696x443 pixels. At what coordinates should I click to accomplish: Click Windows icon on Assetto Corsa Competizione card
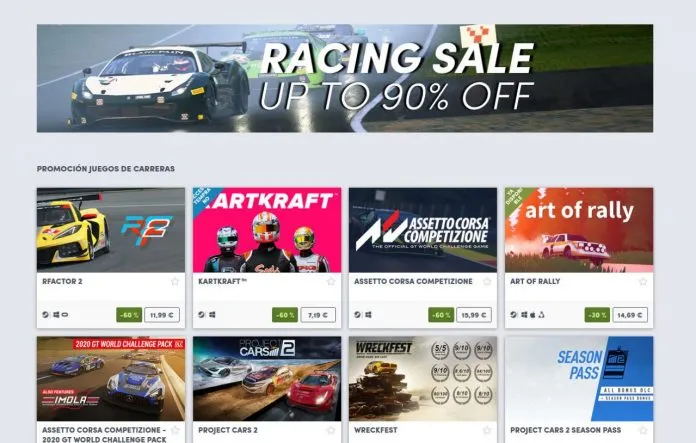(x=368, y=315)
